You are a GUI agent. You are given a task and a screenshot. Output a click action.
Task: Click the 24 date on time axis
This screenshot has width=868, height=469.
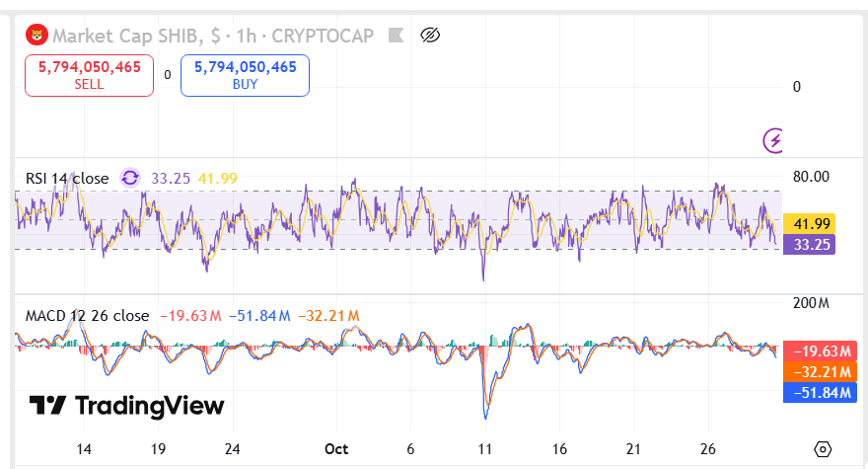(x=233, y=449)
